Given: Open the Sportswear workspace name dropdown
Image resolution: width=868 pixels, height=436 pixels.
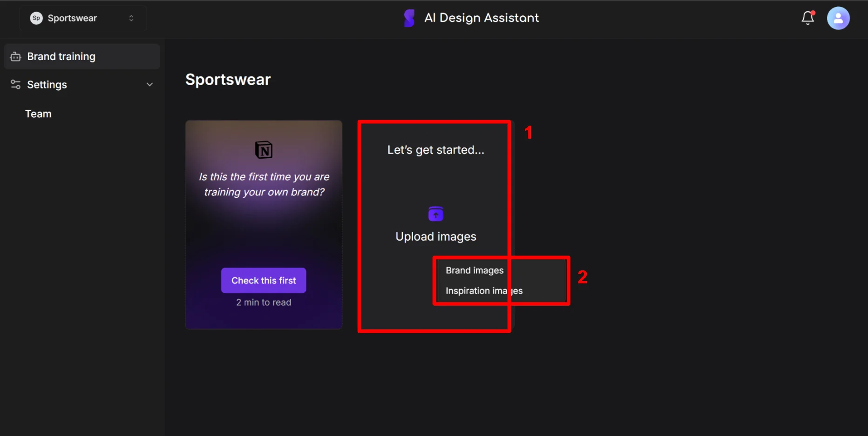Looking at the screenshot, I should 72,18.
